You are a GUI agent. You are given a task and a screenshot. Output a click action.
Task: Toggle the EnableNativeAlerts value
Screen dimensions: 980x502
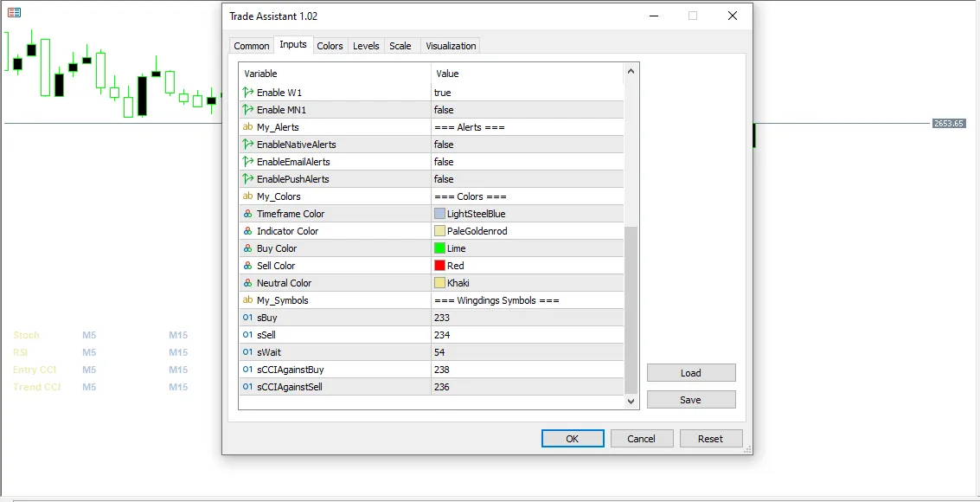[527, 145]
